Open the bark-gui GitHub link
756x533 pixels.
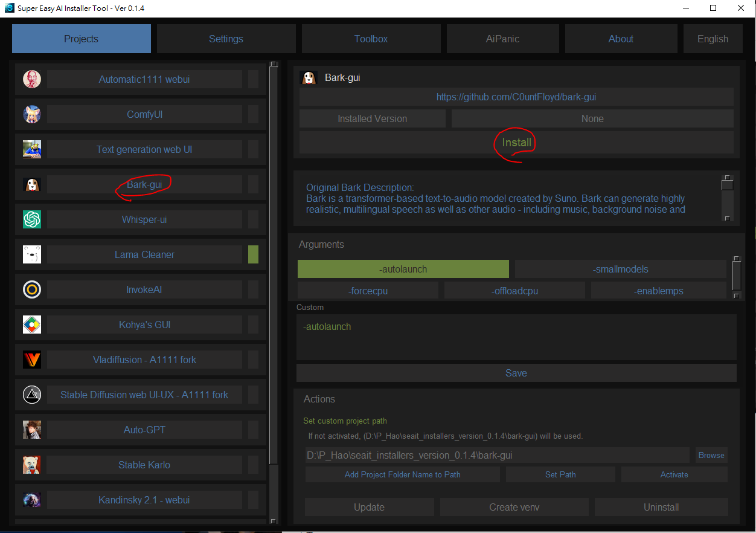516,97
